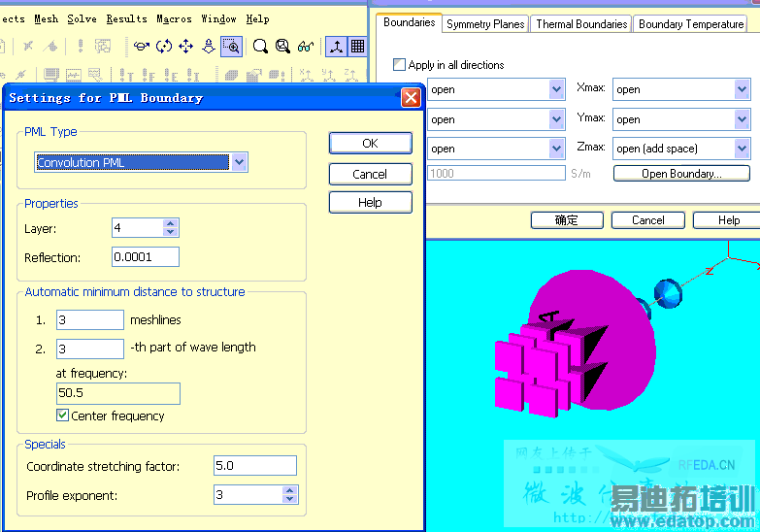Open the Help menu in menu bar

[257, 18]
